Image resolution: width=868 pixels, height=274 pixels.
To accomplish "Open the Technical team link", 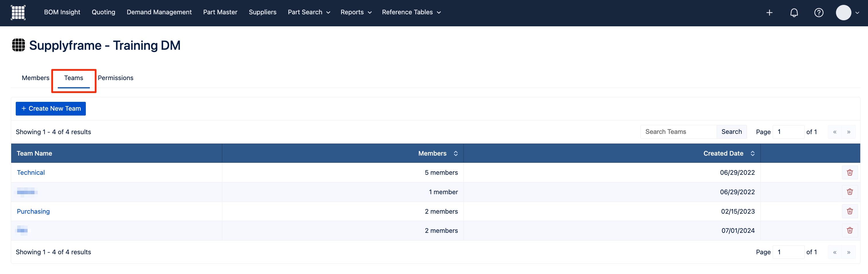I will [x=31, y=172].
